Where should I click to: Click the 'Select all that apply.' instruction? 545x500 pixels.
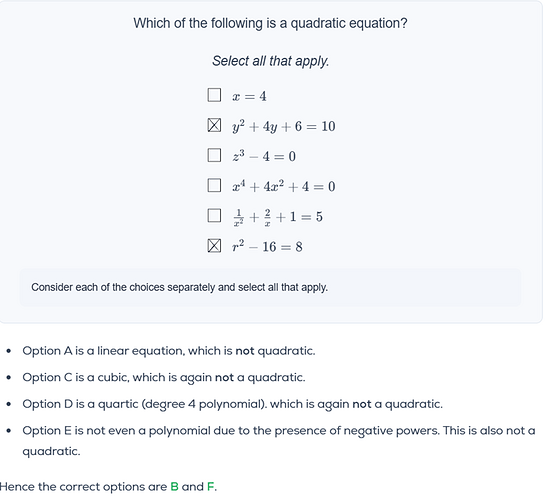(270, 61)
